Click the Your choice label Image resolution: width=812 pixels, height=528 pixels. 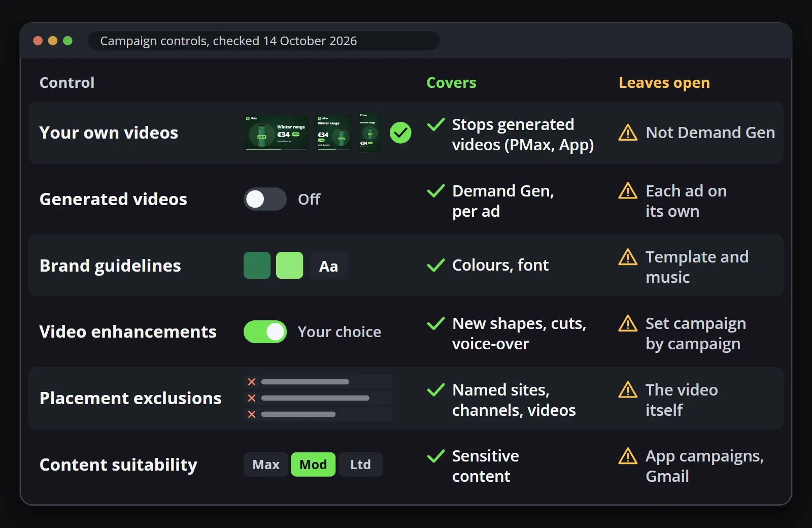coord(340,332)
